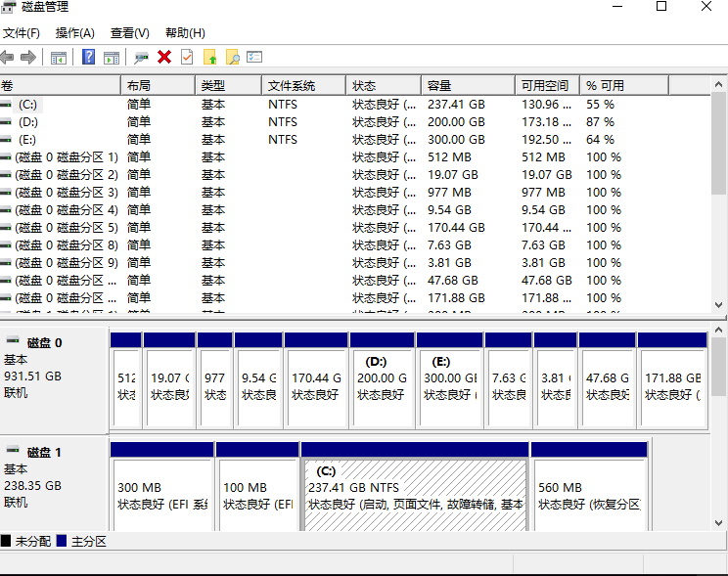Toggle the show/hide console tree icon
728x576 pixels.
point(59,57)
